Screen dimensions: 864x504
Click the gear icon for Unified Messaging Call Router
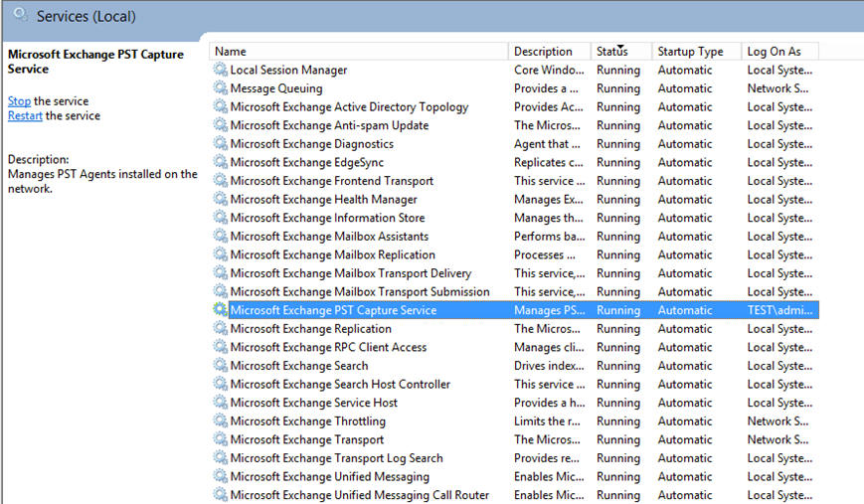[x=221, y=495]
